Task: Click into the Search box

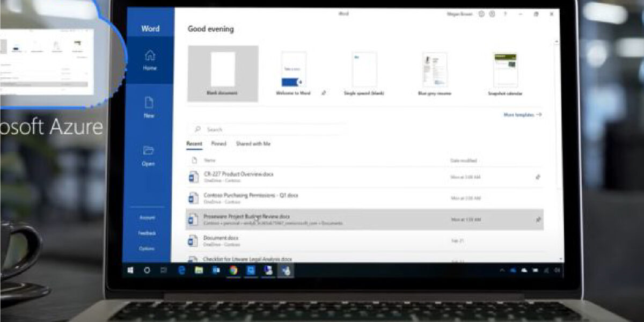Action: click(267, 129)
